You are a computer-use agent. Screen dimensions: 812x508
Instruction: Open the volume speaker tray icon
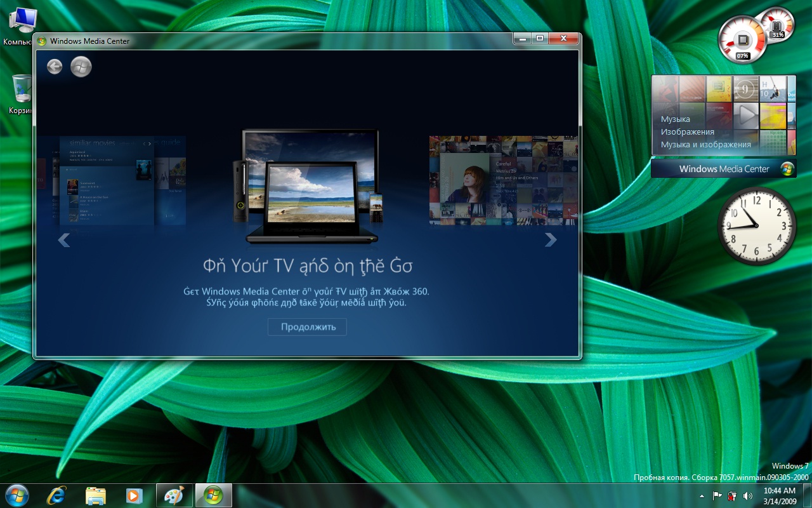tap(748, 495)
